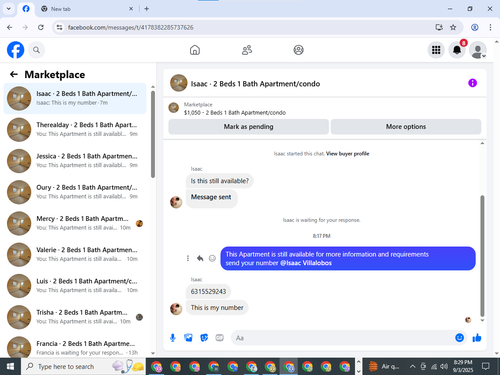
Task: Focus the Aa message input field
Action: pyautogui.click(x=342, y=338)
